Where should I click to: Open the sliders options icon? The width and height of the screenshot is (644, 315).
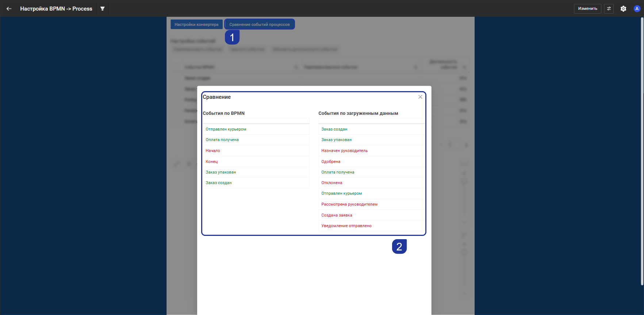609,9
